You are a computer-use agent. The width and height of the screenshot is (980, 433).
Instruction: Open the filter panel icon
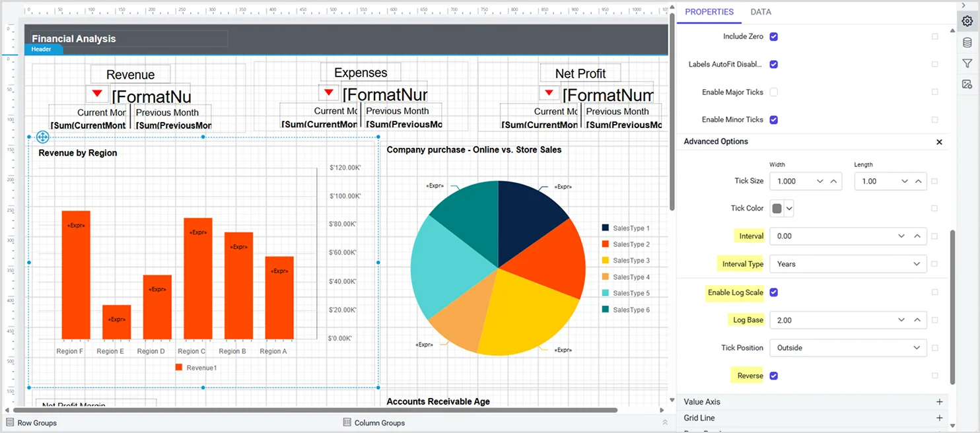tap(966, 63)
